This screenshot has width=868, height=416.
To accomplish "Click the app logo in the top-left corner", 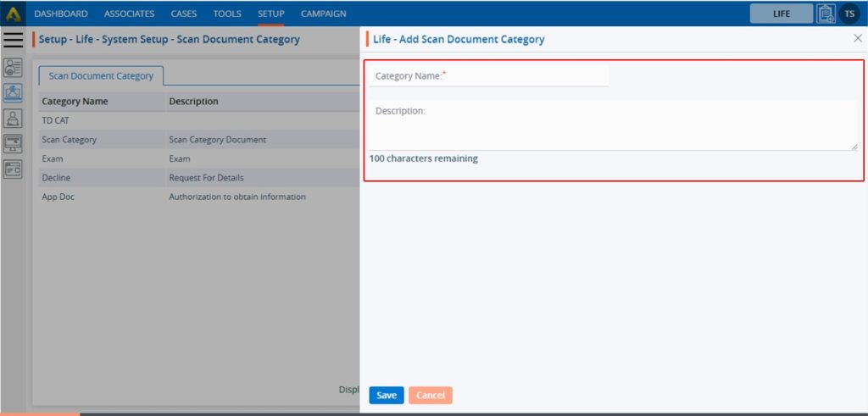I will [13, 14].
